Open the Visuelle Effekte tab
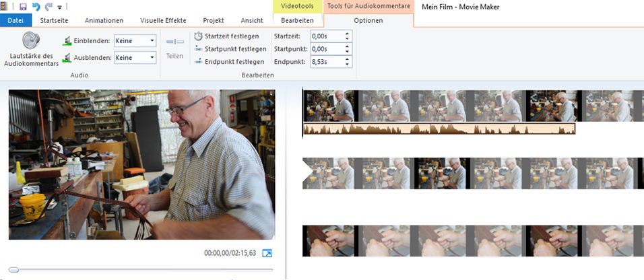644x280 pixels. tap(163, 20)
